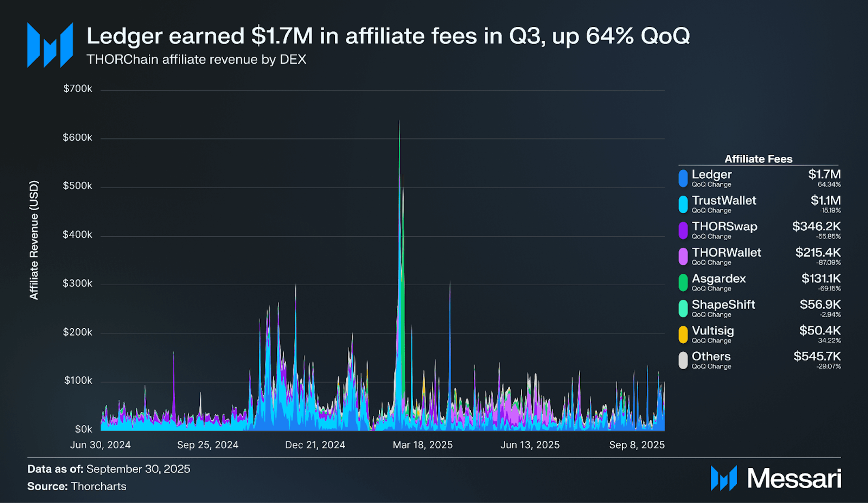The image size is (868, 503).
Task: Click the THORSwap purple legend swatch
Action: [683, 230]
